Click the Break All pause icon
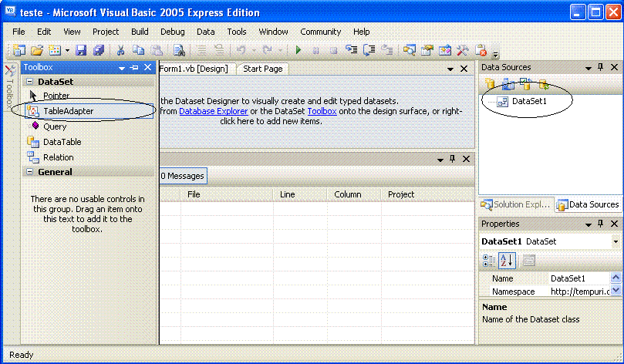 point(315,51)
